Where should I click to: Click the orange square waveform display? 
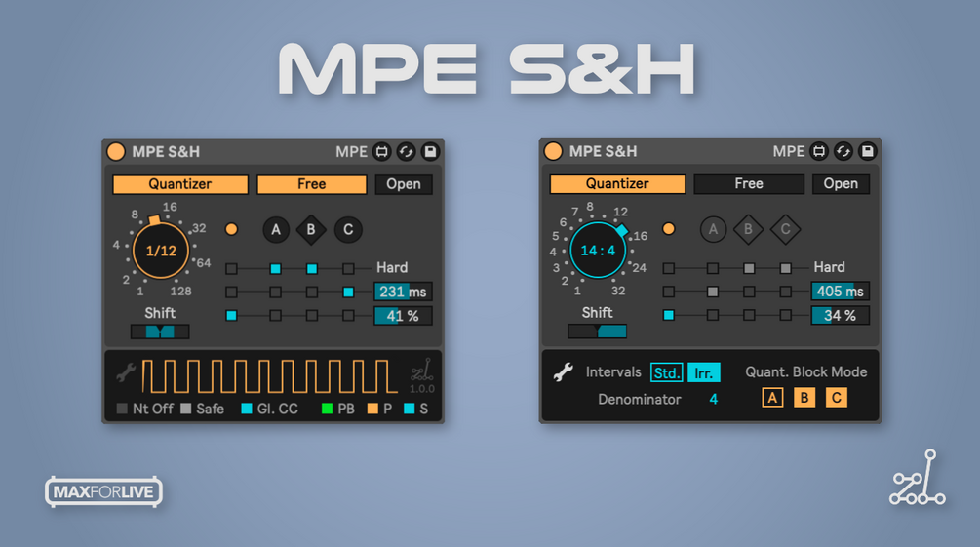click(x=269, y=376)
